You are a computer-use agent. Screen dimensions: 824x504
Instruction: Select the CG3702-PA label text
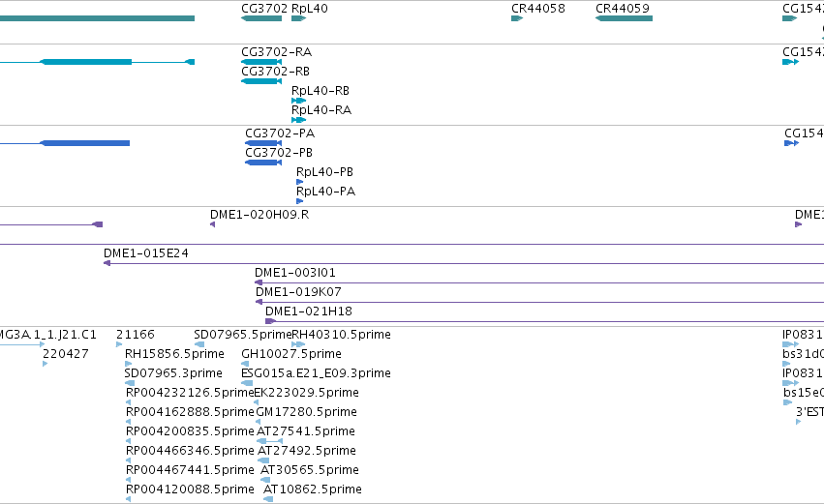click(280, 133)
